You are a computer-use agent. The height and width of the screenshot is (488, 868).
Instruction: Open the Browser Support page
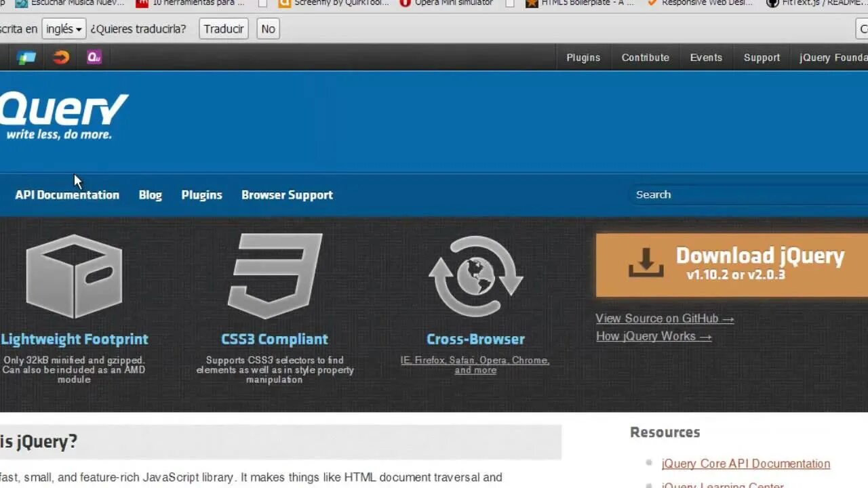[x=287, y=195]
